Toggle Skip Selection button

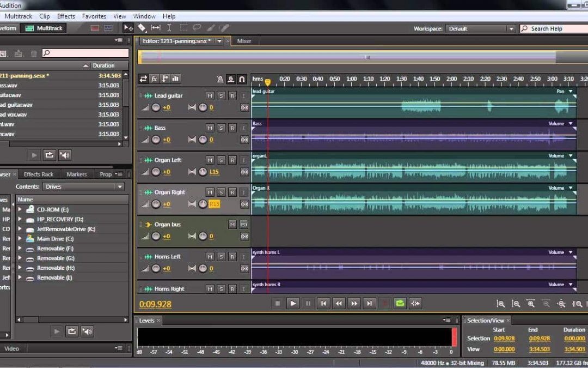415,304
